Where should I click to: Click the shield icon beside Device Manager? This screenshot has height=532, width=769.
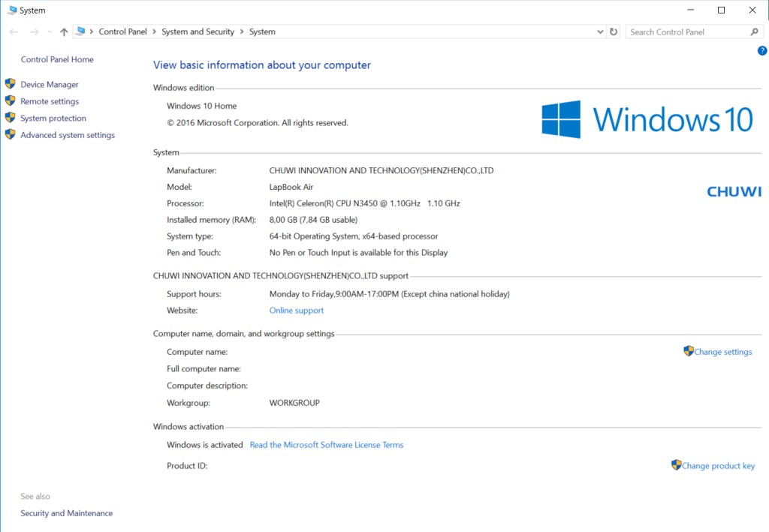pos(11,84)
